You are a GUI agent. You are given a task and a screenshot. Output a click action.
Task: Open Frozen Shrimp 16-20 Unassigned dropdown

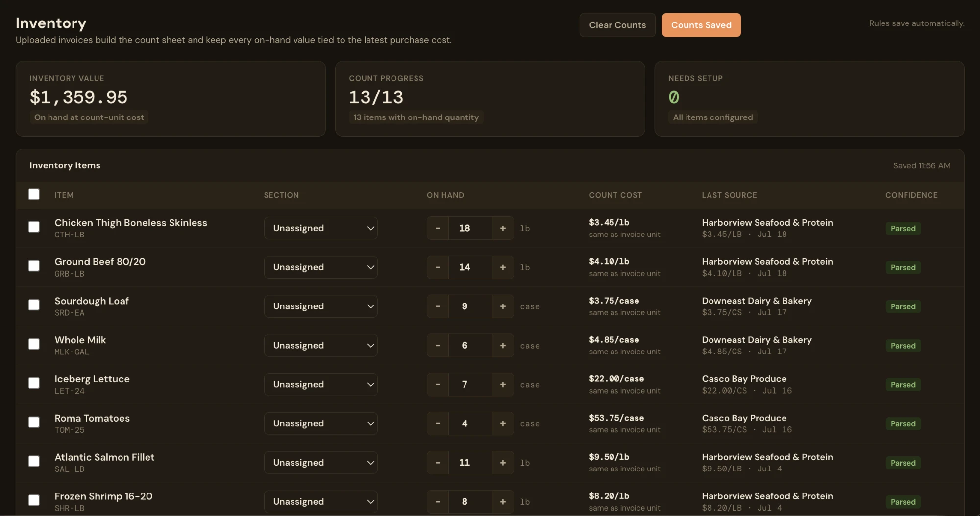pyautogui.click(x=321, y=502)
